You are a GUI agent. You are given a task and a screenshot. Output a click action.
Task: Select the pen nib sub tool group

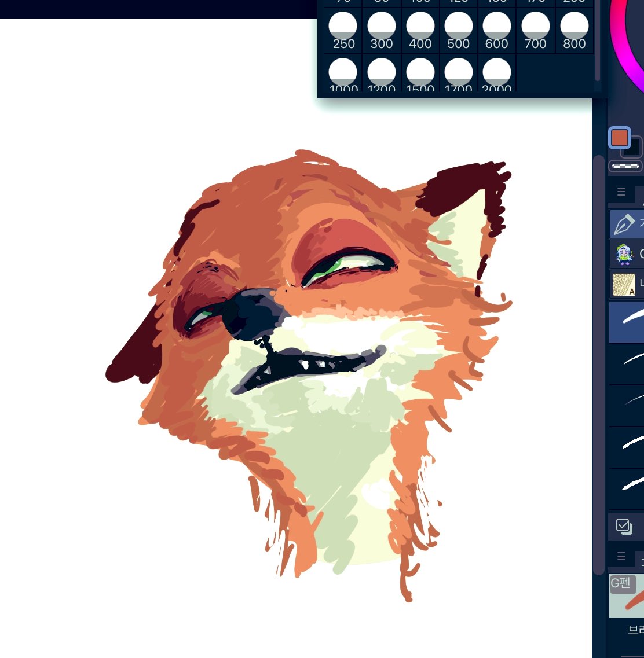[627, 224]
